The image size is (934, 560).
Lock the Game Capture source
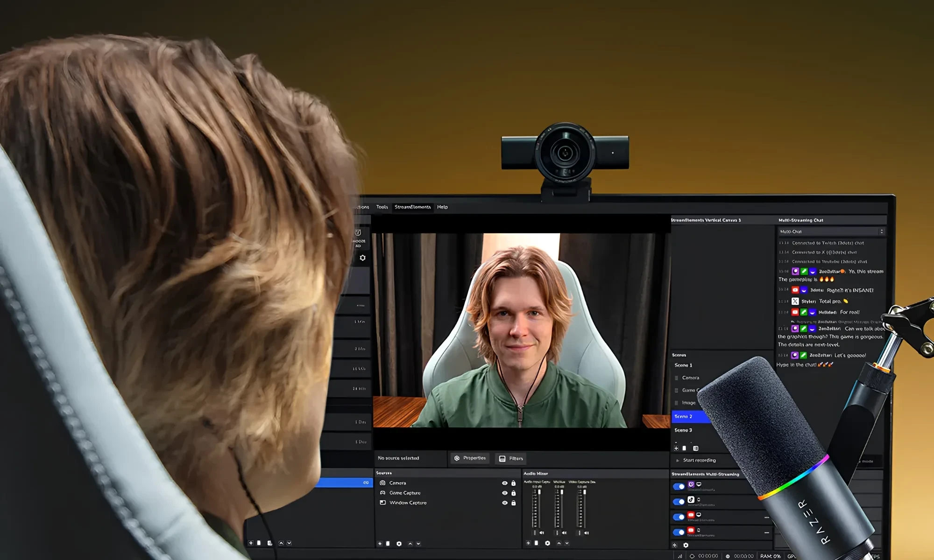point(513,493)
